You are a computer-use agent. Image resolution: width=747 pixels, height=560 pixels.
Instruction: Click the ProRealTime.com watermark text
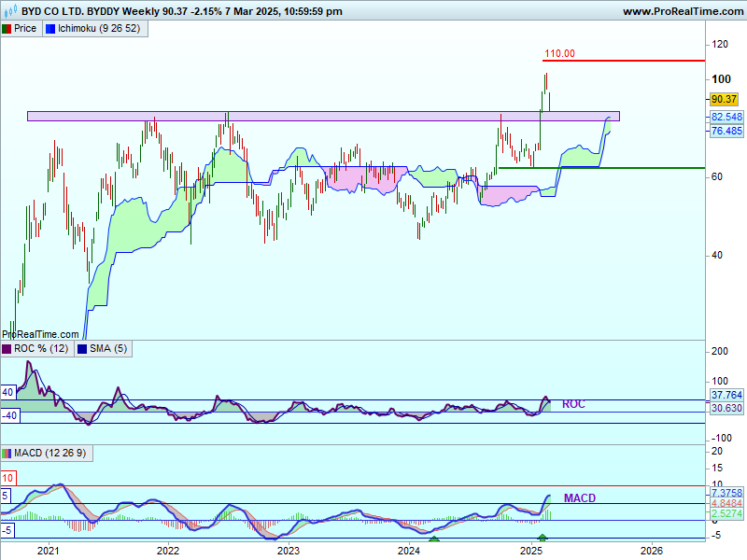[40, 333]
